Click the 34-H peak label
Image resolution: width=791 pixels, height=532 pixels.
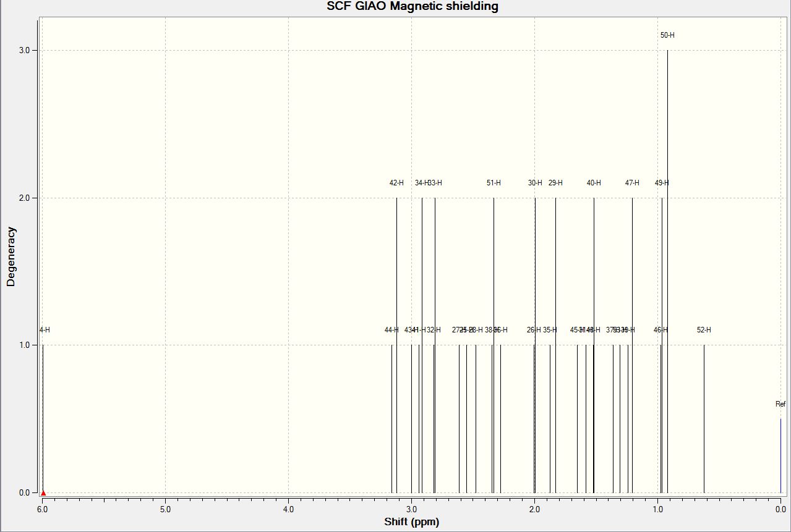click(x=421, y=183)
